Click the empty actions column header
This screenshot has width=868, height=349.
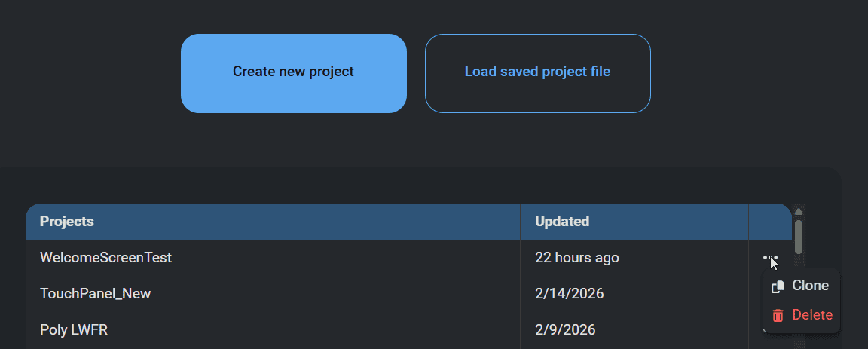pyautogui.click(x=769, y=222)
